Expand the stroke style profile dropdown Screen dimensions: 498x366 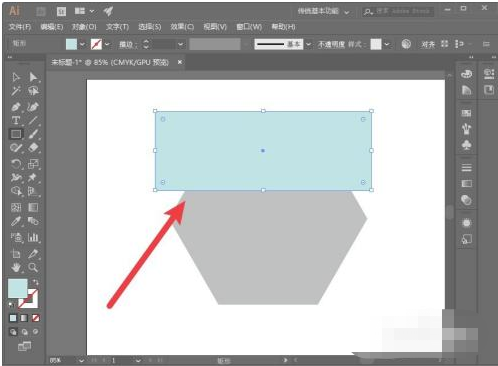tap(308, 44)
